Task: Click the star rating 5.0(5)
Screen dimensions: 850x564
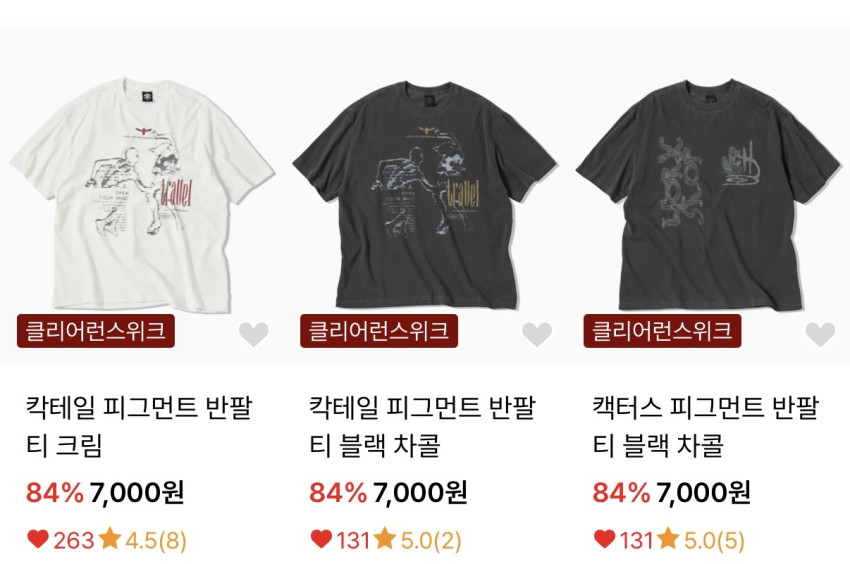Action: click(x=701, y=540)
